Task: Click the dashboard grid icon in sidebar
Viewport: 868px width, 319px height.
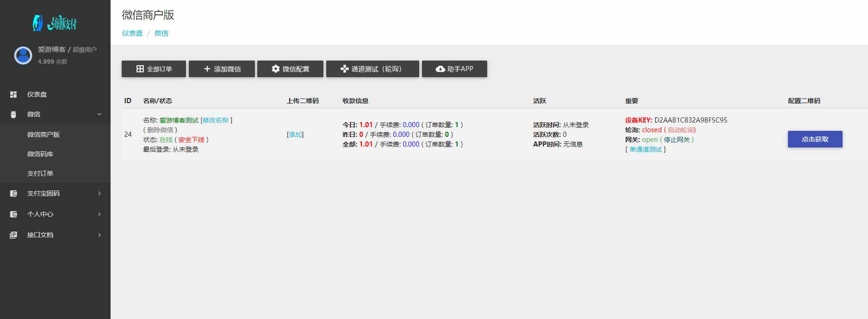Action: pyautogui.click(x=13, y=94)
